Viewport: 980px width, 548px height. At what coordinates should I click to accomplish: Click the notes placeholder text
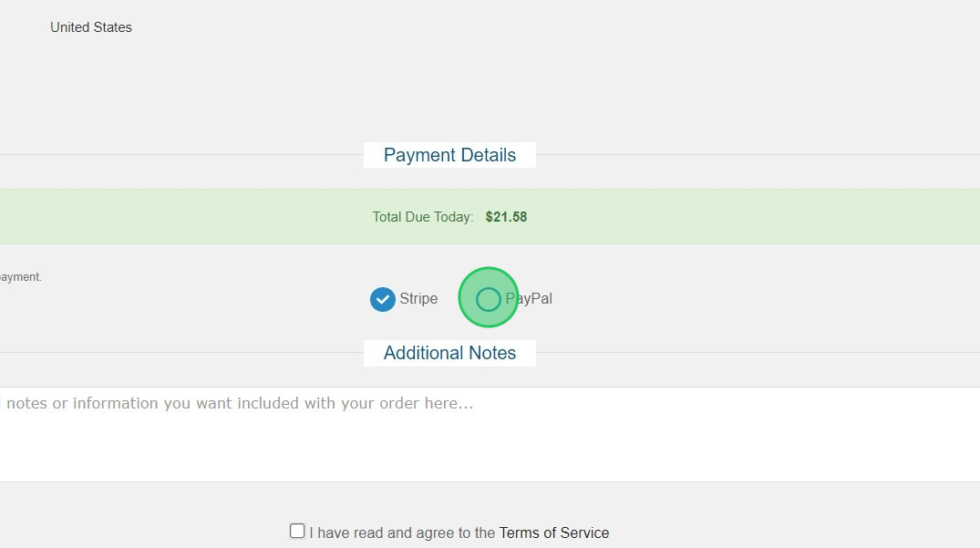pos(237,403)
